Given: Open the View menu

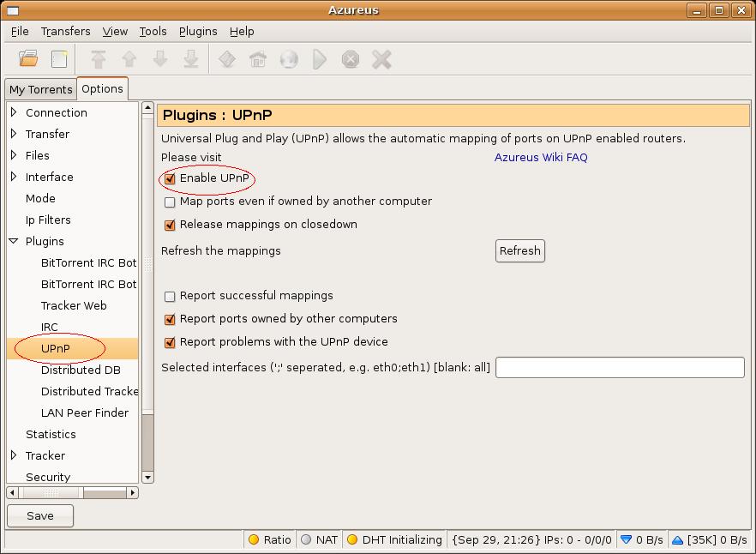Looking at the screenshot, I should point(115,32).
